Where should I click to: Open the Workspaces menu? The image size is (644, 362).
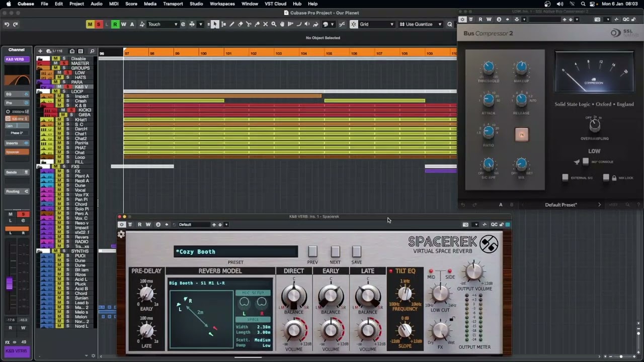(x=222, y=4)
